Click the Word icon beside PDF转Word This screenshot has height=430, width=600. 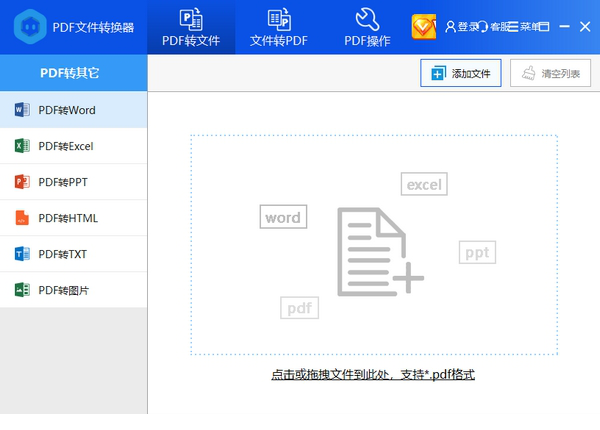point(22,110)
